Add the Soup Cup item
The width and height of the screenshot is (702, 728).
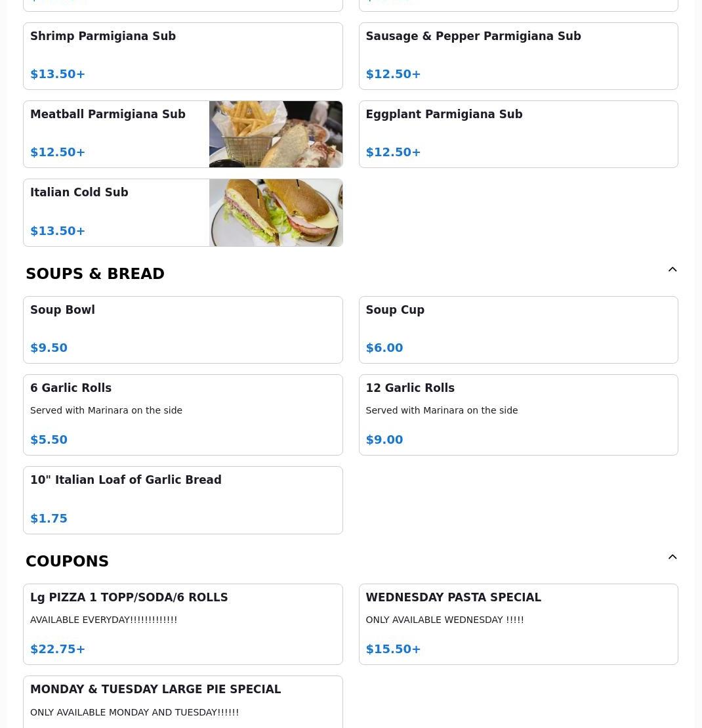[x=518, y=330]
